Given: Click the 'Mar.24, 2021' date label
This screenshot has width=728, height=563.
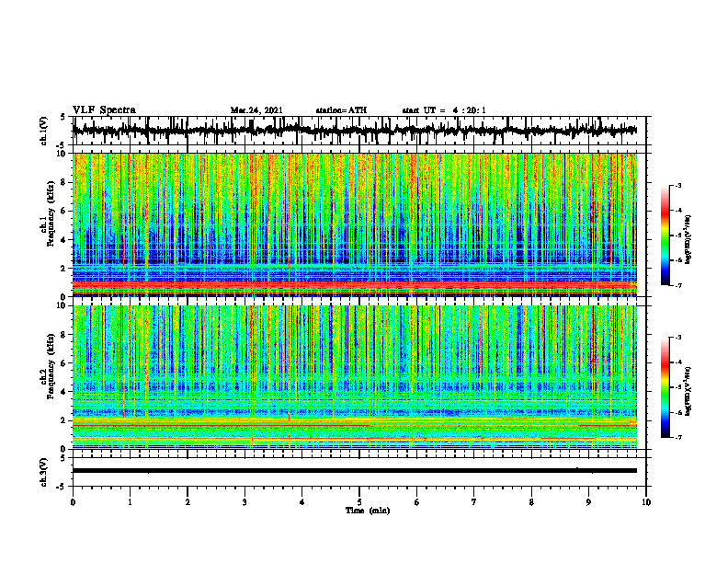Looking at the screenshot, I should tap(256, 110).
